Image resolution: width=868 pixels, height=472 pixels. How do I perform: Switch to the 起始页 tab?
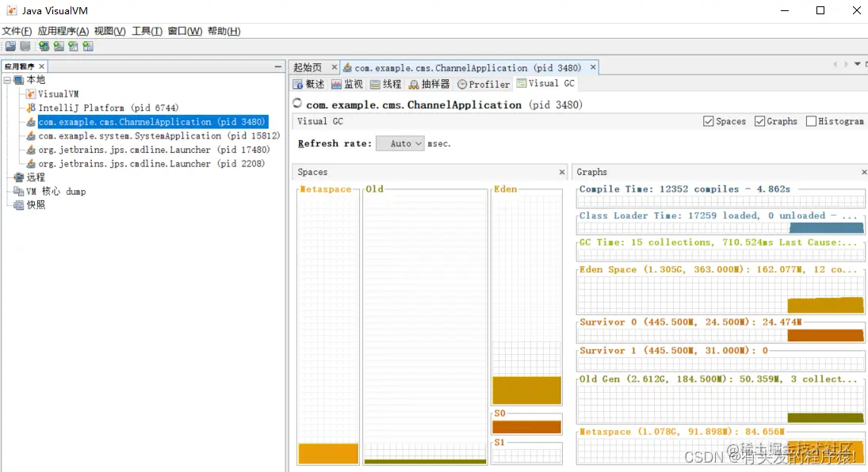pos(308,67)
